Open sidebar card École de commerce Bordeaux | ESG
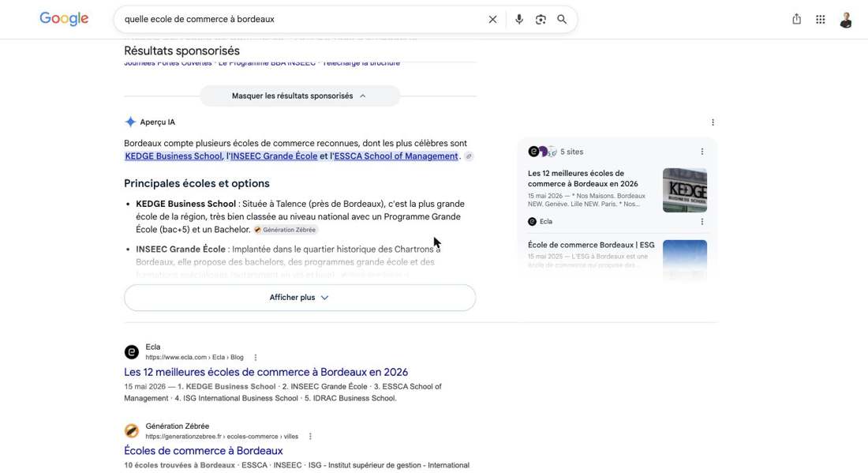 pos(591,245)
